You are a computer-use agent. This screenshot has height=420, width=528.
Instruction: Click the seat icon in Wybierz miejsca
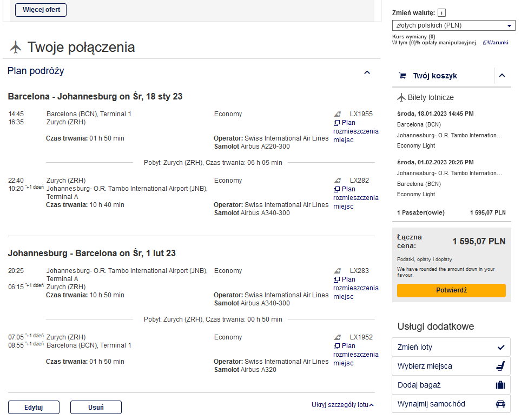501,366
